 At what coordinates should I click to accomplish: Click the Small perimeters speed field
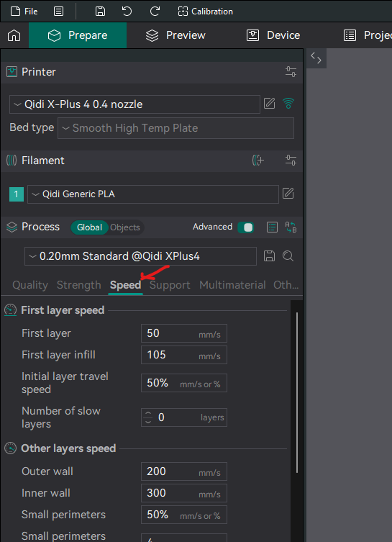coord(184,515)
